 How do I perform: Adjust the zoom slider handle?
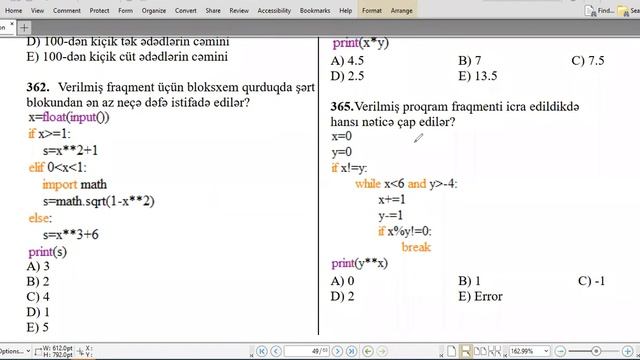point(596,351)
